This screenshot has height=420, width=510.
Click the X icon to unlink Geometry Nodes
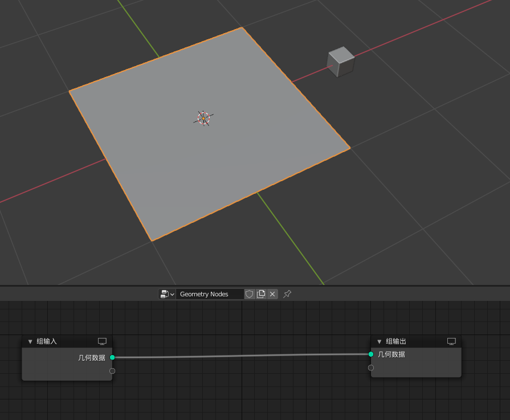[272, 293]
